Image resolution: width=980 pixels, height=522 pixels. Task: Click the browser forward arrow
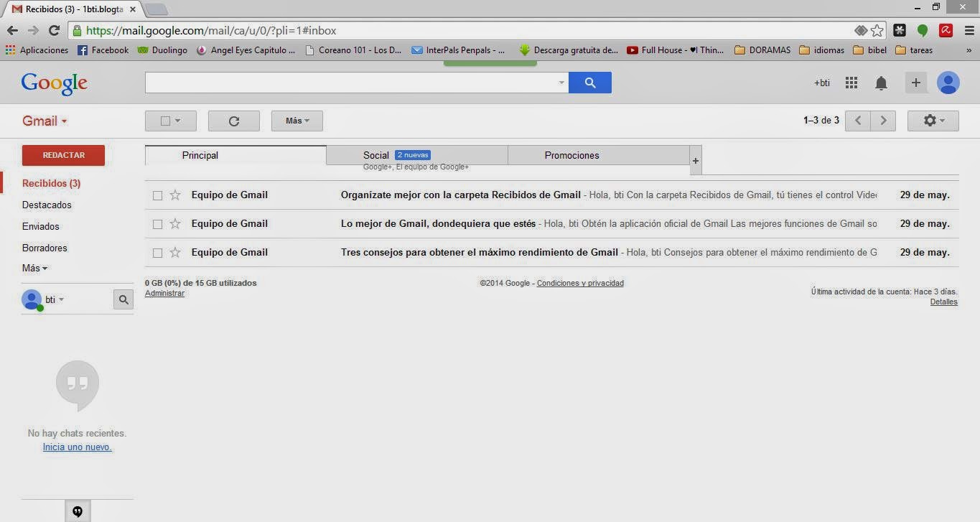coord(33,31)
